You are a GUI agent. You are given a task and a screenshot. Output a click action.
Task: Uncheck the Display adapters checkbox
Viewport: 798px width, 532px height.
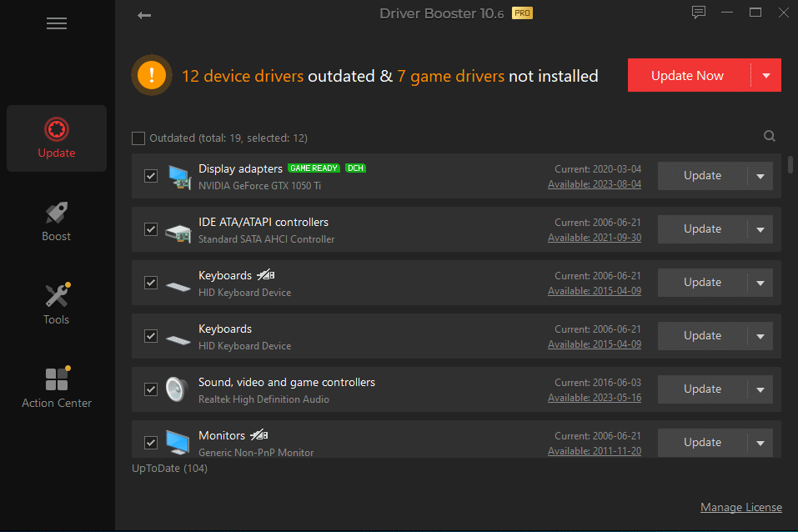(151, 176)
